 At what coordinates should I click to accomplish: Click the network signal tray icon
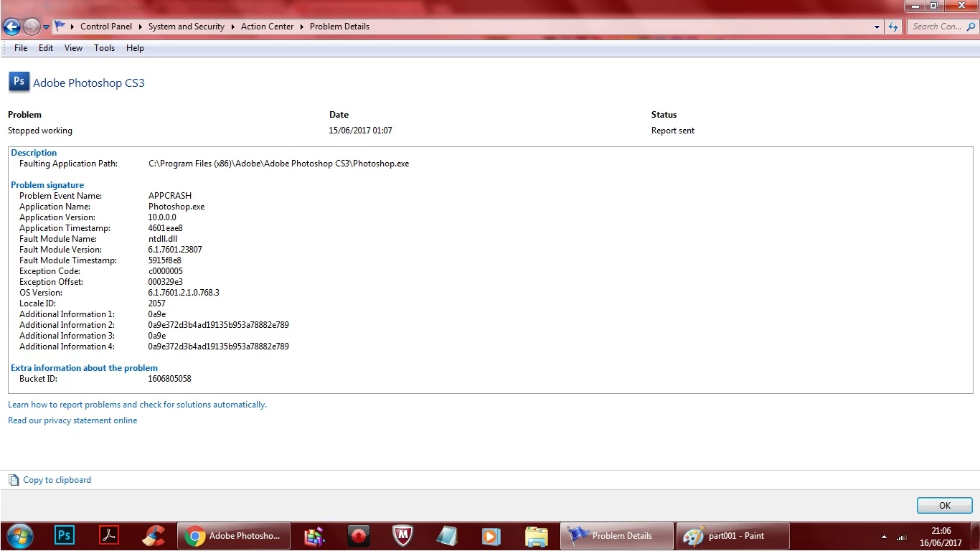[x=902, y=537]
